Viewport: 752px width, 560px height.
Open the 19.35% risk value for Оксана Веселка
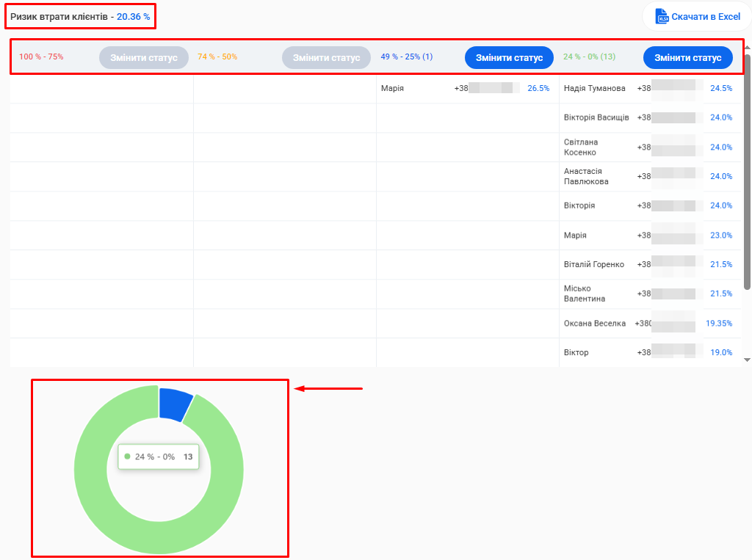coord(718,324)
